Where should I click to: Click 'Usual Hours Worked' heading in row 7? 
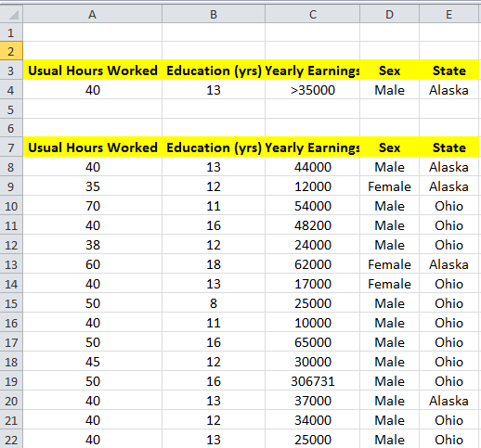point(93,147)
